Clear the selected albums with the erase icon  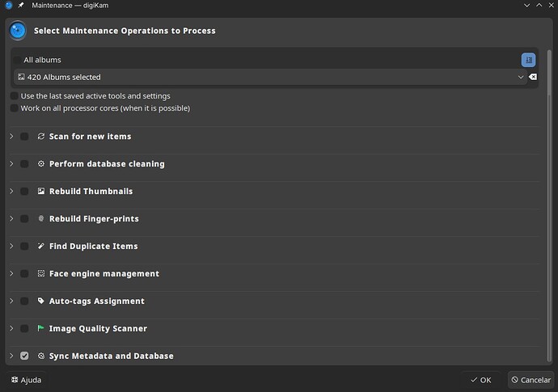[533, 77]
